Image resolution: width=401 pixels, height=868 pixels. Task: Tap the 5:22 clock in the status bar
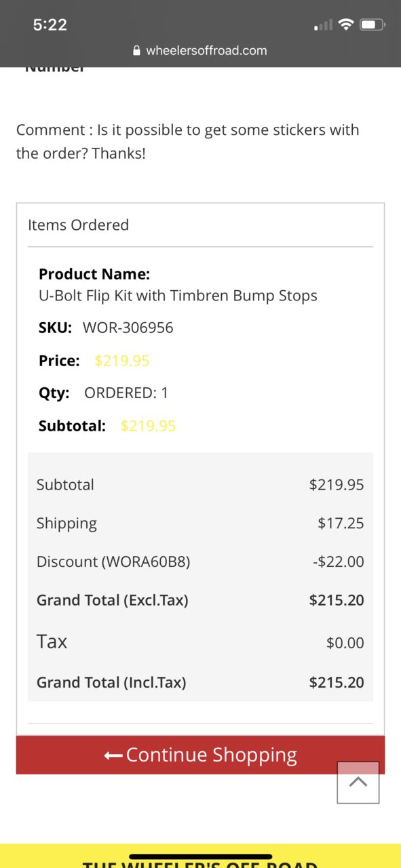50,25
